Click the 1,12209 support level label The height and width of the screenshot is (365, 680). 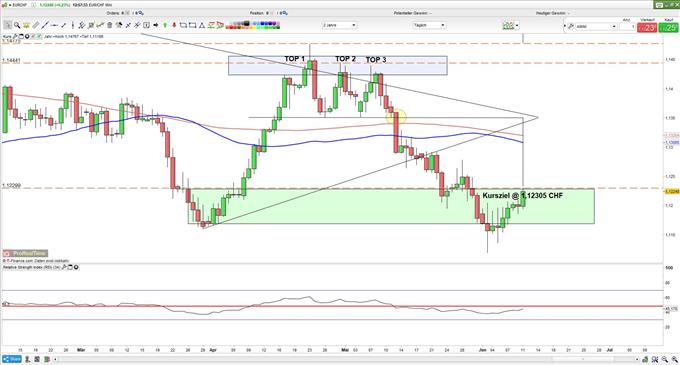(11, 185)
